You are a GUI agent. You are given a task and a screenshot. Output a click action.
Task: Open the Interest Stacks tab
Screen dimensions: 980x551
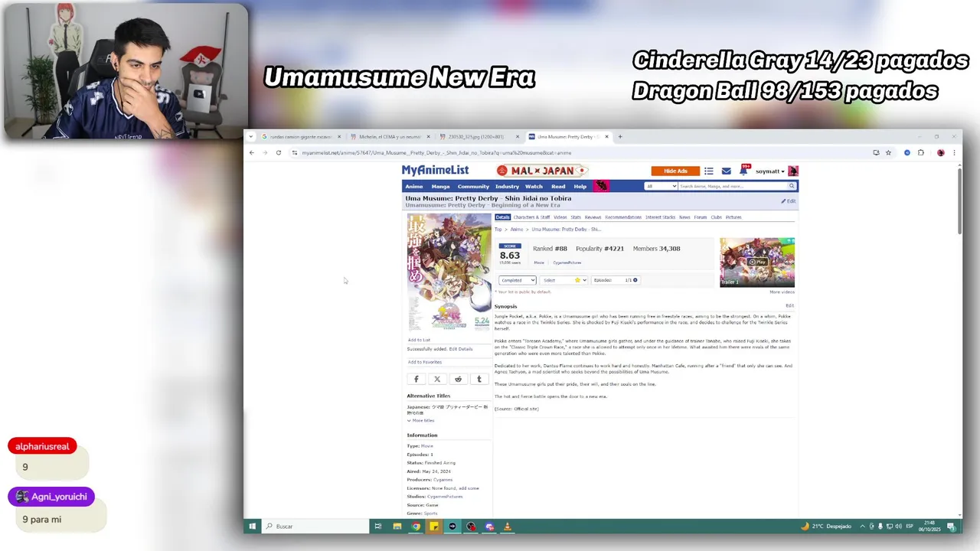tap(661, 217)
